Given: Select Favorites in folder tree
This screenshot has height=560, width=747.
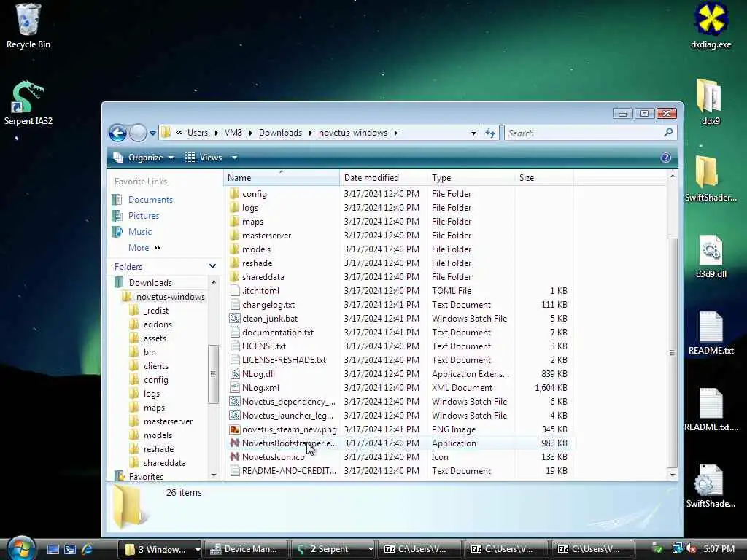Looking at the screenshot, I should click(x=146, y=476).
